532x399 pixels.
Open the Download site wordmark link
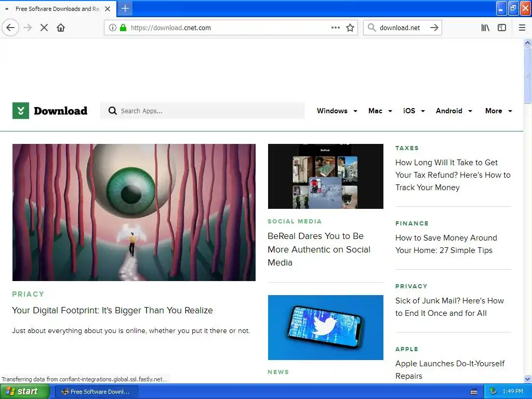(60, 111)
